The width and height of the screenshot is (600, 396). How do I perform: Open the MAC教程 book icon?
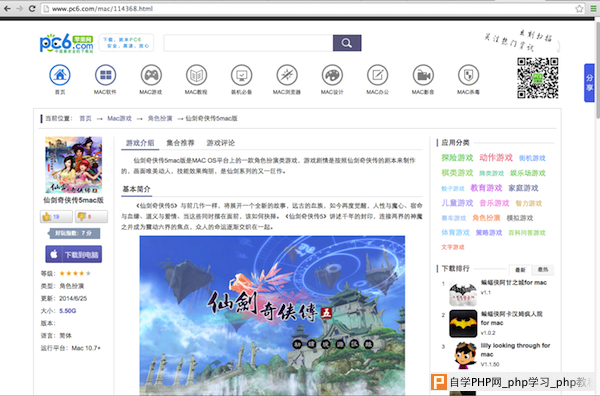(x=196, y=75)
